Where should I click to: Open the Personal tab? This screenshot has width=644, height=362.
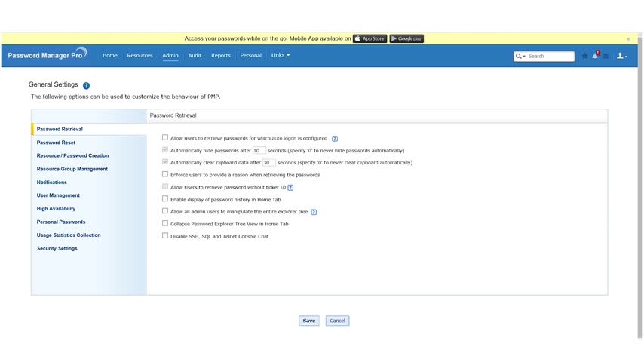click(x=250, y=55)
